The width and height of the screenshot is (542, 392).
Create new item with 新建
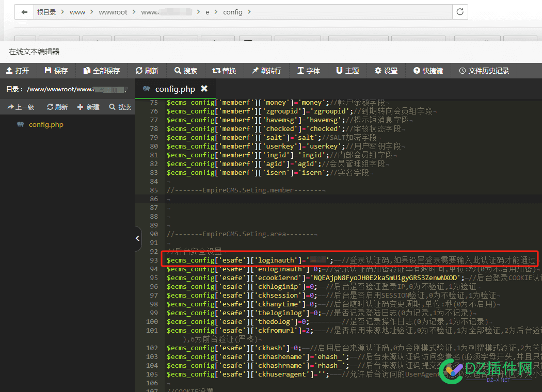(88, 107)
